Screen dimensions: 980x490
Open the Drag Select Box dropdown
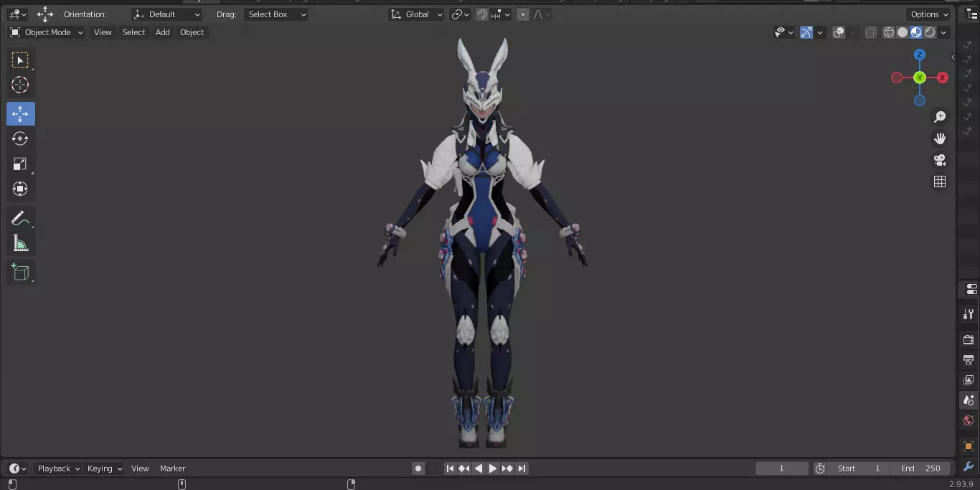[x=275, y=14]
